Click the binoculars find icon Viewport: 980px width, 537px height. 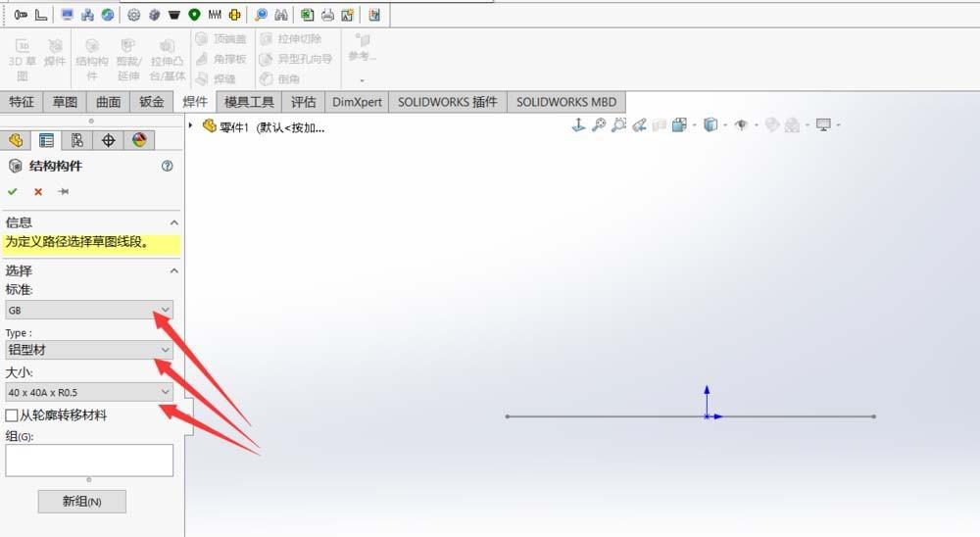[x=281, y=15]
